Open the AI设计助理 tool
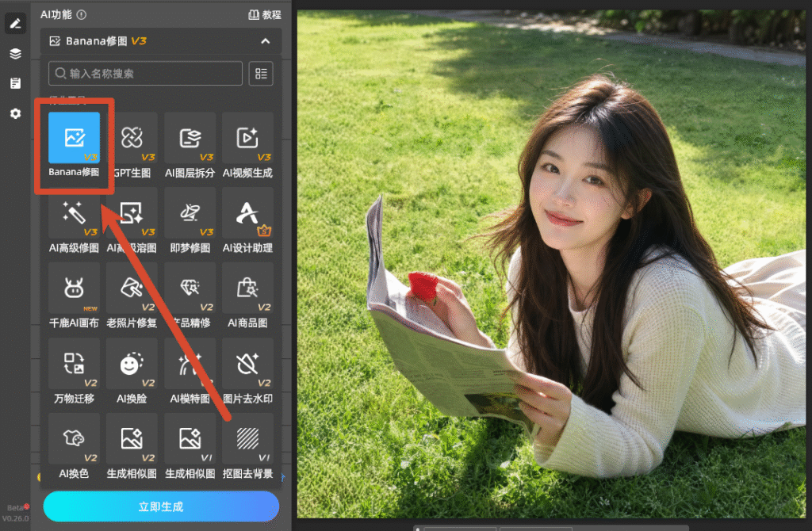The image size is (812, 531). click(247, 212)
